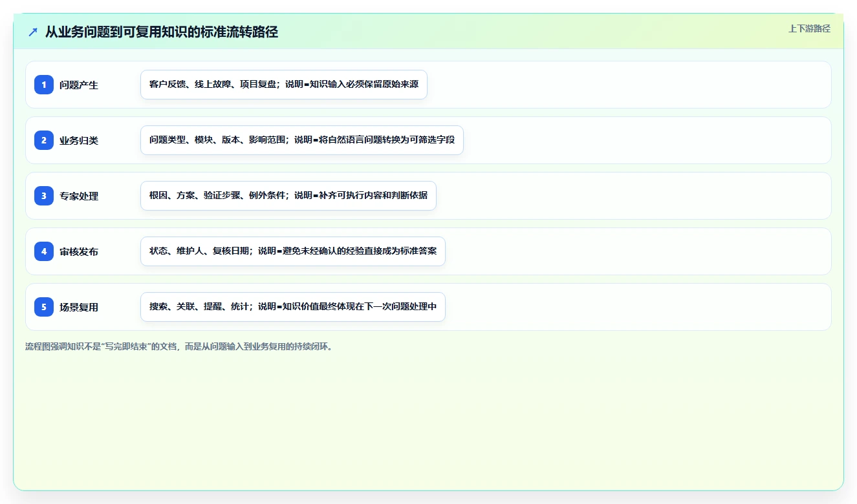The image size is (857, 504).
Task: Click step number badge 3
Action: [44, 196]
